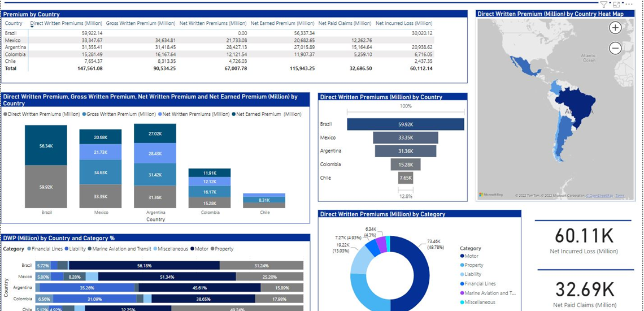Click the Microsoft Bing logo on map
Viewport: 644px width, 311px height.
click(491, 195)
